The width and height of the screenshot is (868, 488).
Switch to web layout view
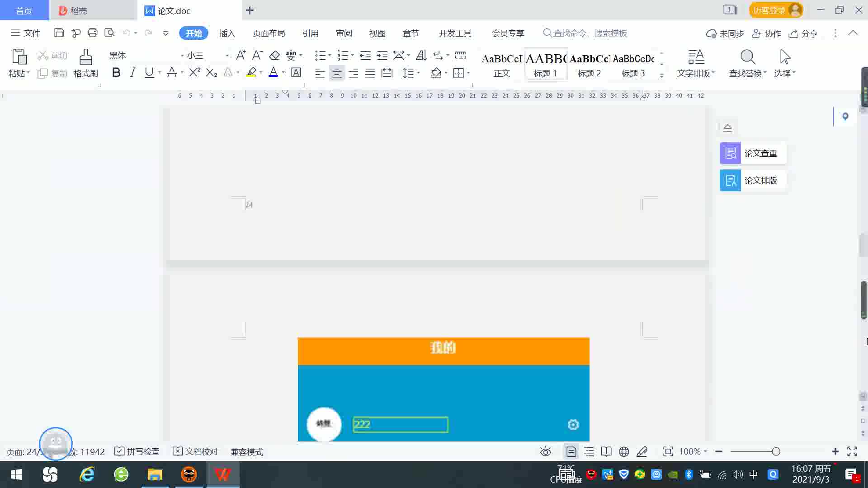tap(624, 451)
